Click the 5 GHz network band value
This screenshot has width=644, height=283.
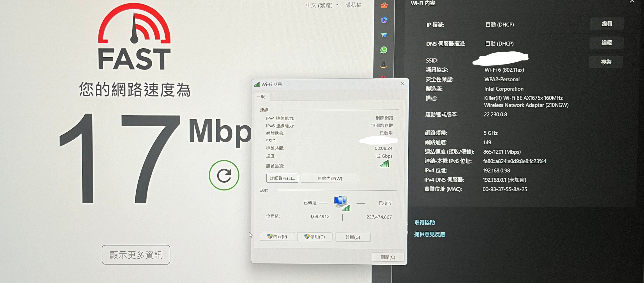tap(491, 133)
